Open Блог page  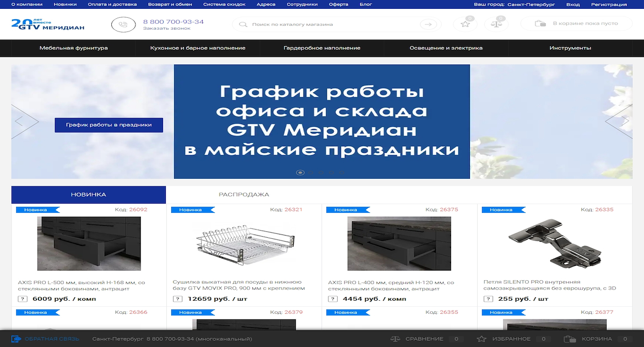(366, 4)
